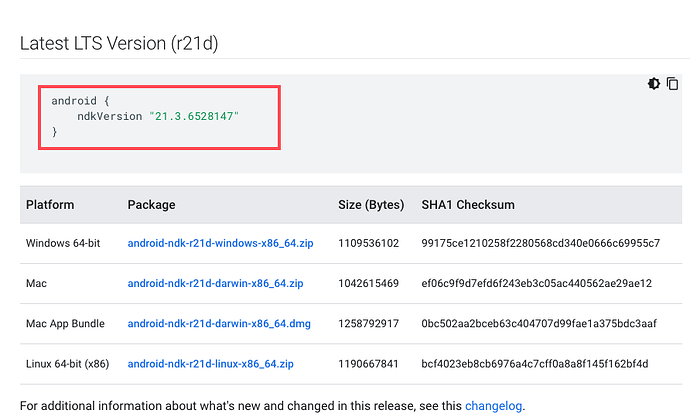Click checksum starting with ef06c9f9d7efd6f
Screen dimensions: 690x416
point(536,283)
